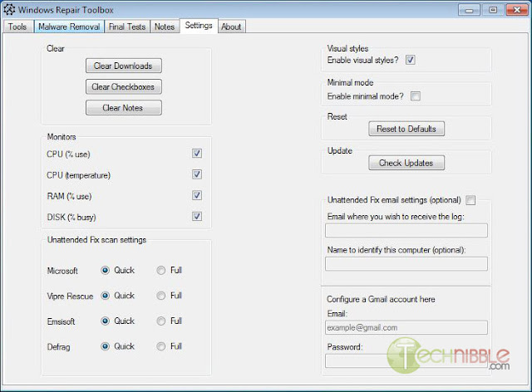This screenshot has width=532, height=392.
Task: Click 'Configure a Gmail account here' text
Action: coord(381,300)
